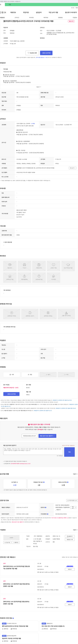Open the 출산휴가·육아휴직 menu
This screenshot has height=644, width=78.
click(x=71, y=13)
